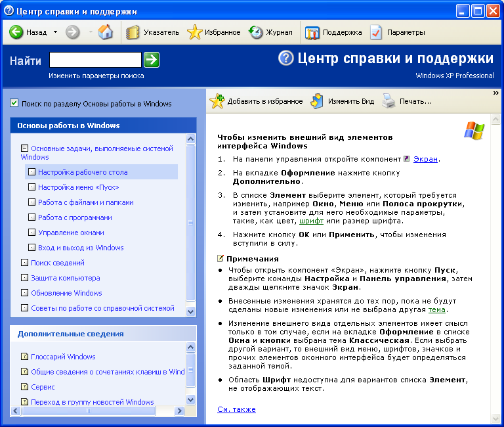Open Изменить параметры поиска link
Screen dimensions: 504x427
pos(96,76)
